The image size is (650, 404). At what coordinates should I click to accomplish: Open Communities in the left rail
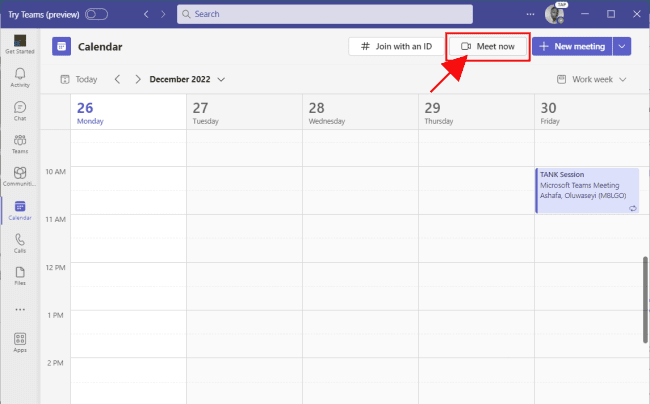20,177
